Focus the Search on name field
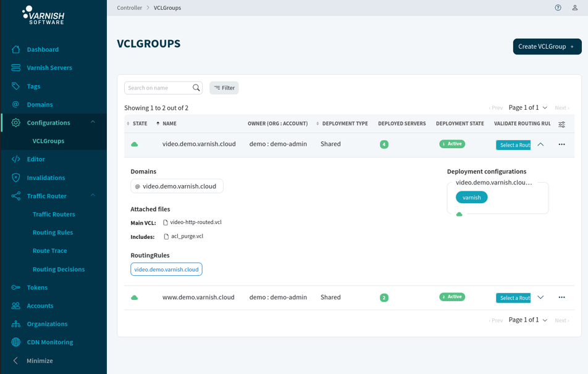This screenshot has height=374, width=588. coord(158,88)
